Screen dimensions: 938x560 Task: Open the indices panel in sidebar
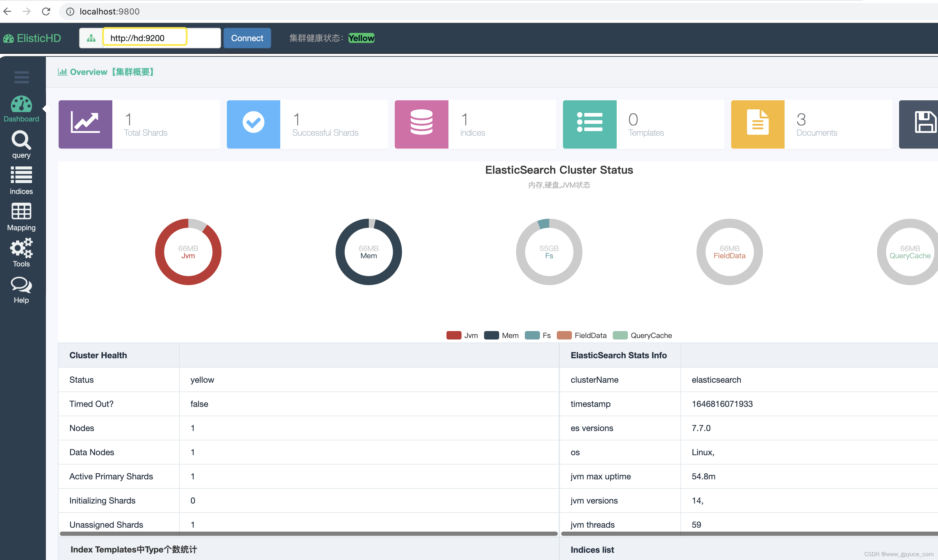click(21, 180)
